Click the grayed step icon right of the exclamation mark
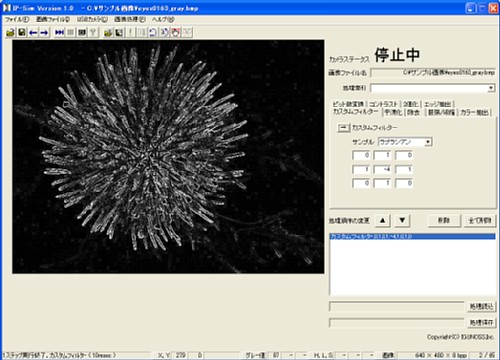Viewport: 500px width, 360px height. [142, 32]
